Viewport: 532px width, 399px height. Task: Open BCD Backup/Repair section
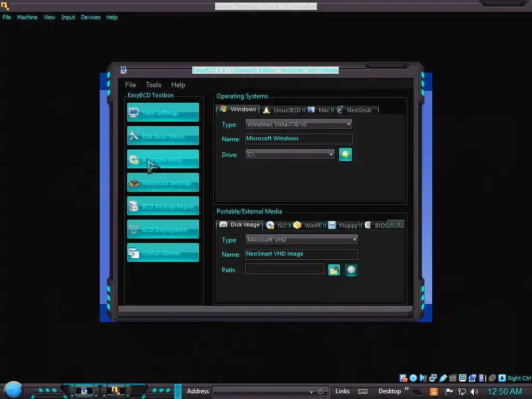[x=163, y=206]
